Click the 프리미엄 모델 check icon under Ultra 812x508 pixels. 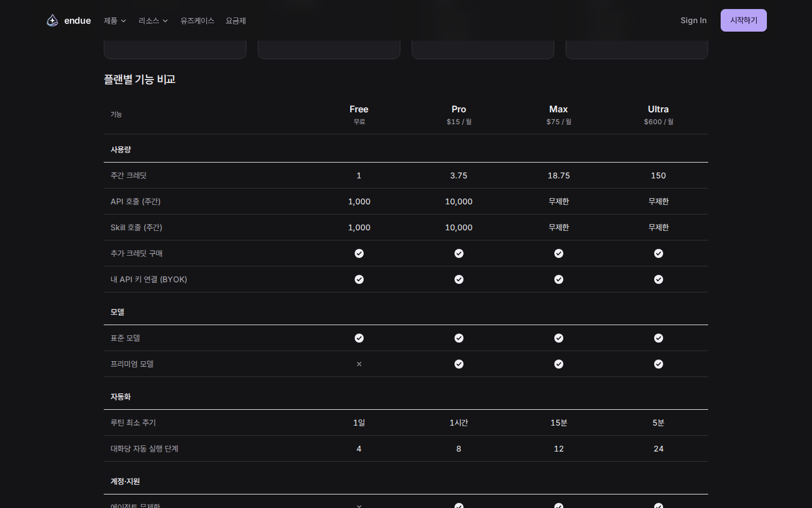pyautogui.click(x=659, y=364)
